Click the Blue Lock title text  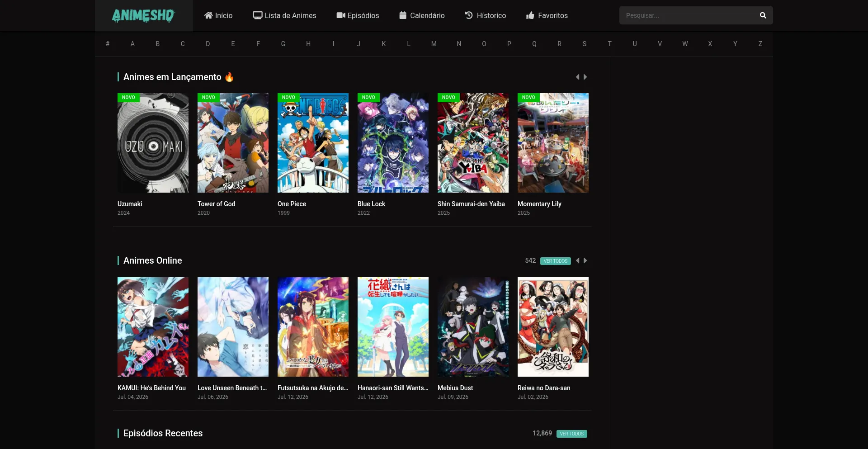click(371, 204)
